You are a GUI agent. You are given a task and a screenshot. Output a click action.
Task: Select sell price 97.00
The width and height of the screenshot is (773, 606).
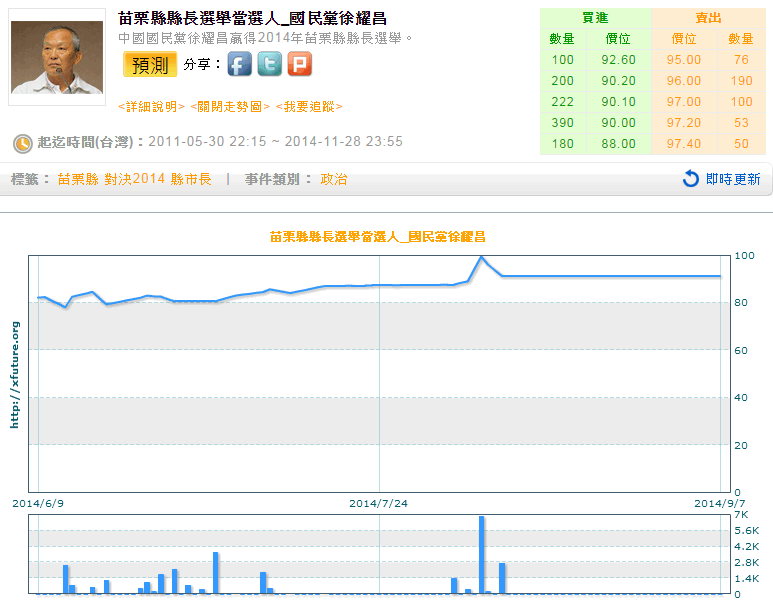[684, 102]
